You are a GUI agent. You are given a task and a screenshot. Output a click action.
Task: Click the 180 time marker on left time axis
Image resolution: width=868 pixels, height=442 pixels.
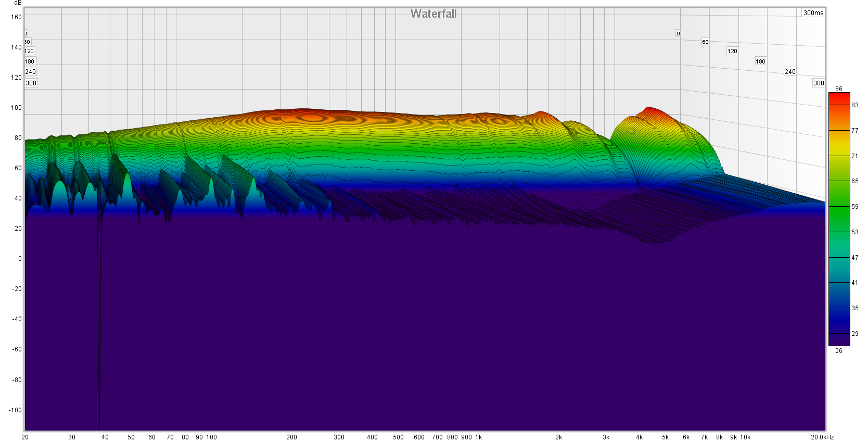tap(30, 61)
